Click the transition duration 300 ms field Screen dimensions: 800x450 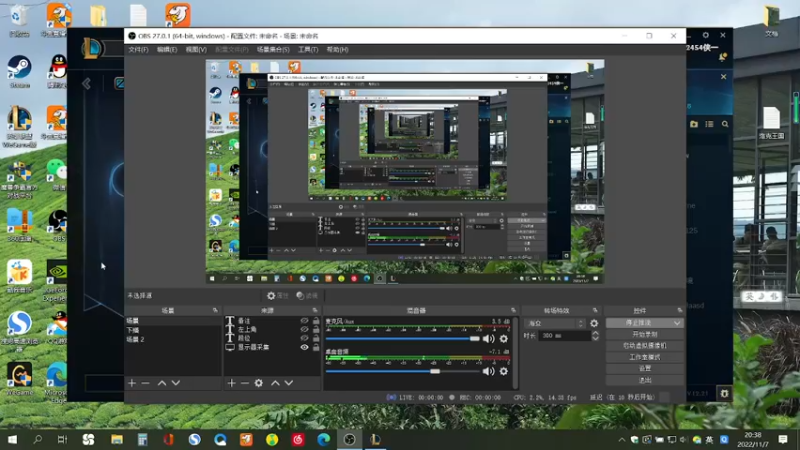pyautogui.click(x=565, y=336)
